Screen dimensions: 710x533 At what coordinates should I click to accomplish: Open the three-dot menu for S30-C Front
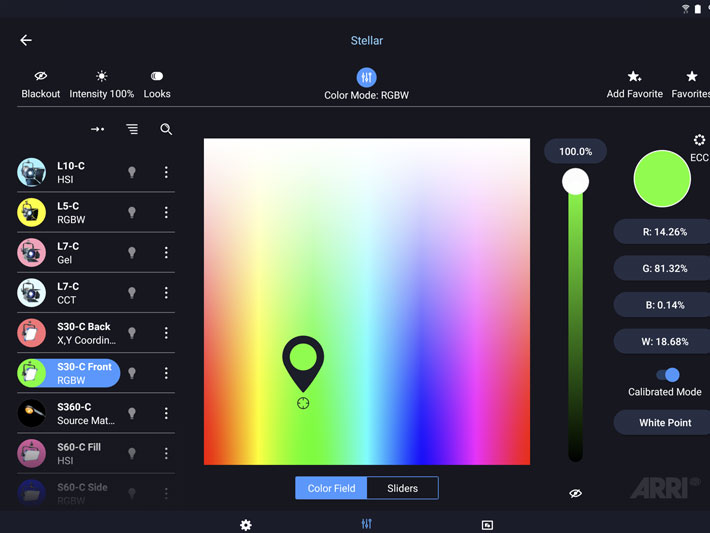click(166, 373)
